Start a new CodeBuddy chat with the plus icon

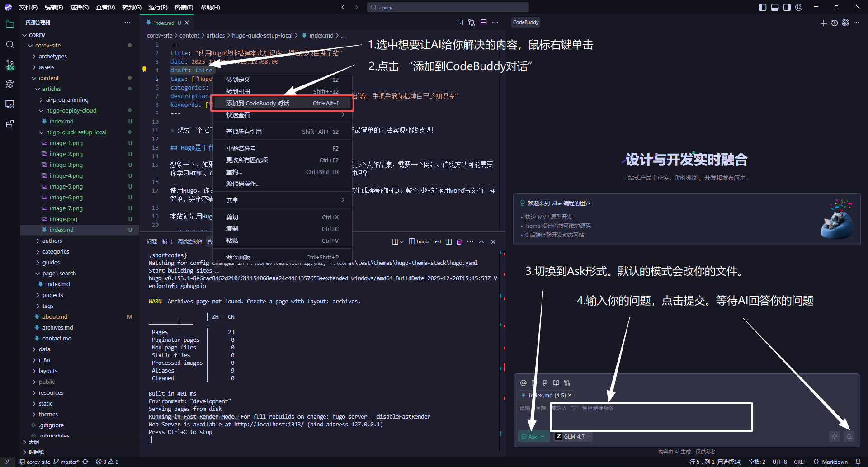(x=823, y=23)
